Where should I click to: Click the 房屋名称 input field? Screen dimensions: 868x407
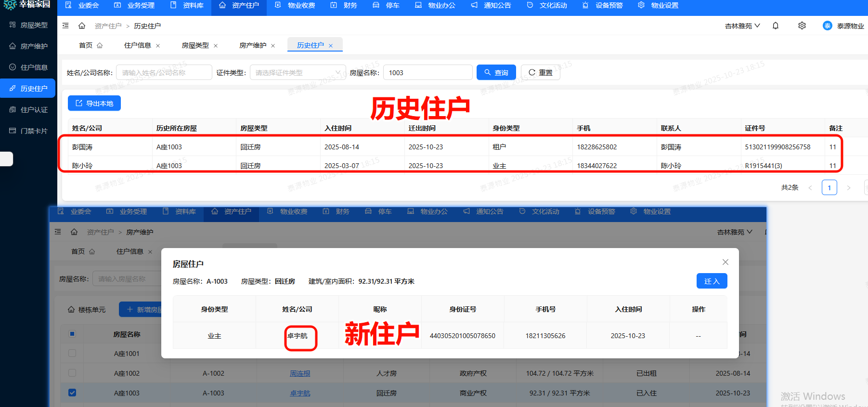(428, 73)
